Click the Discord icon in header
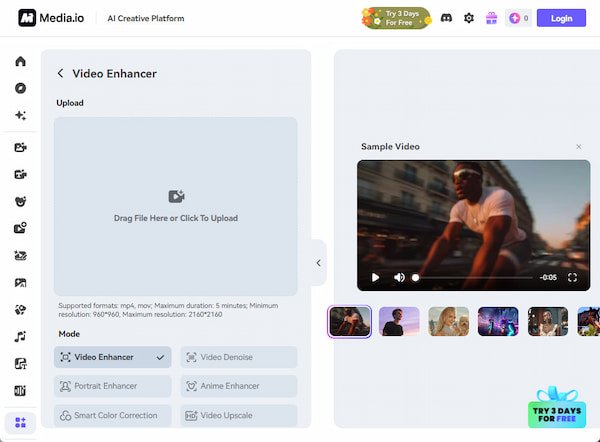Viewport: 600px width, 442px height. 446,18
